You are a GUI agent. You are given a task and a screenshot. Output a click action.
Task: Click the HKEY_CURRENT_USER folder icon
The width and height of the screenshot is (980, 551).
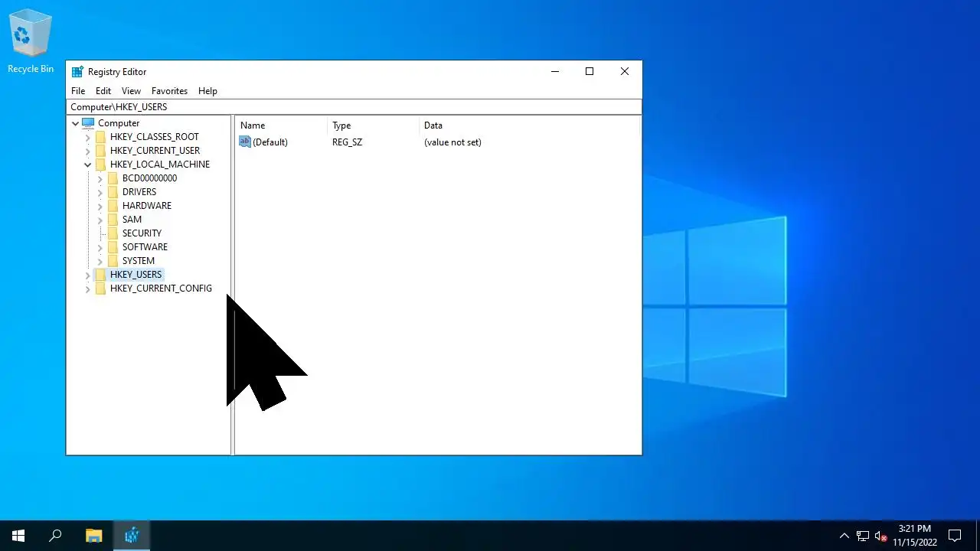coord(100,151)
